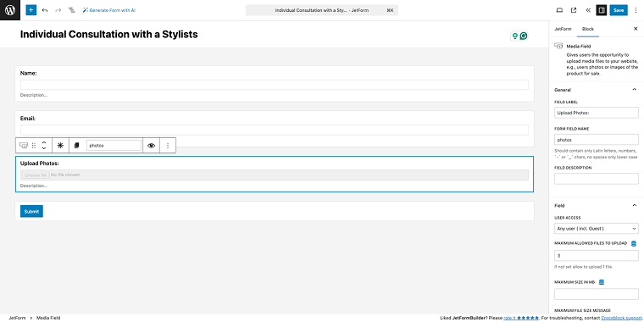Screen dimensions: 644x322
Task: Click the Upload Photos: label in form
Action: tap(40, 164)
